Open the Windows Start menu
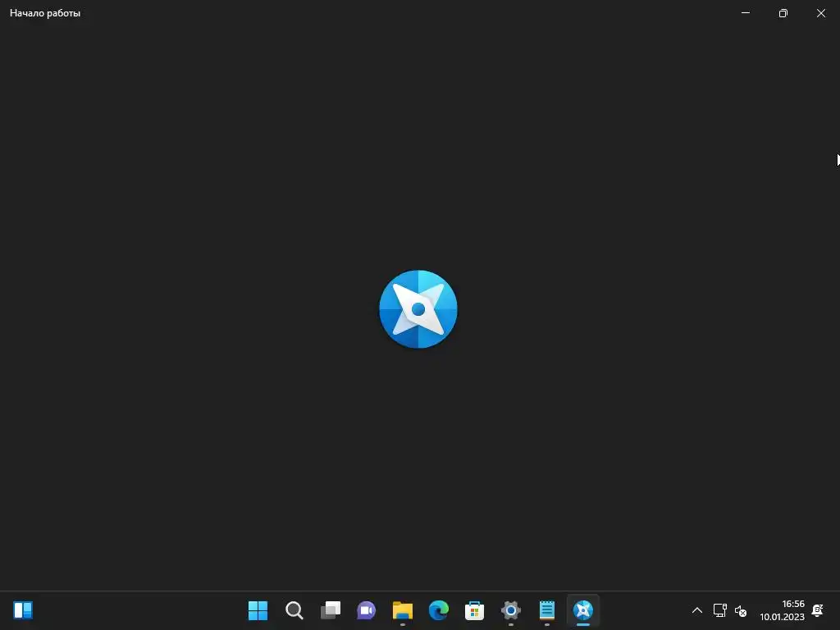This screenshot has height=630, width=840. (x=258, y=610)
